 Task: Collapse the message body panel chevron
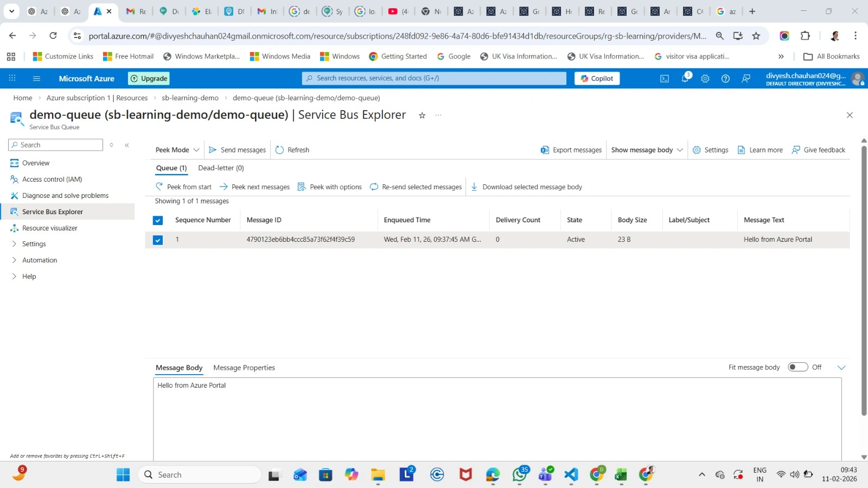click(x=841, y=368)
